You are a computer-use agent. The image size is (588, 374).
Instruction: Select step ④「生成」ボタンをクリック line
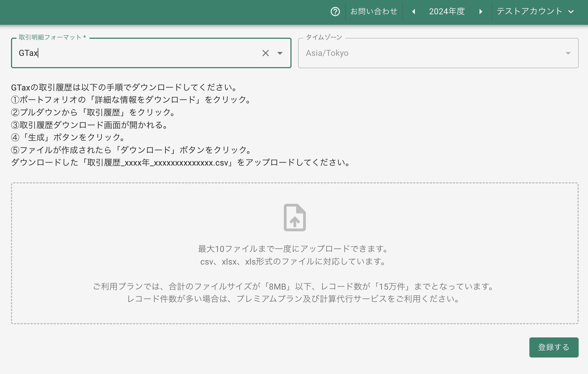[68, 137]
